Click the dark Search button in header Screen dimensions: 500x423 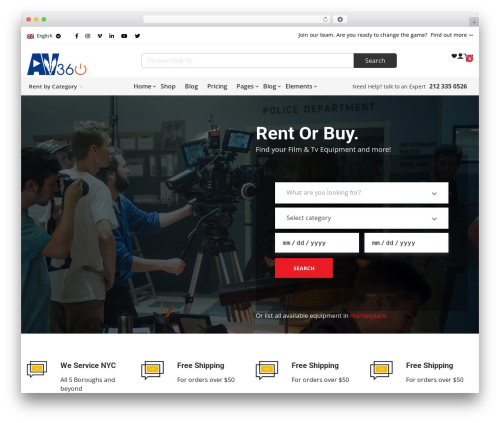375,61
